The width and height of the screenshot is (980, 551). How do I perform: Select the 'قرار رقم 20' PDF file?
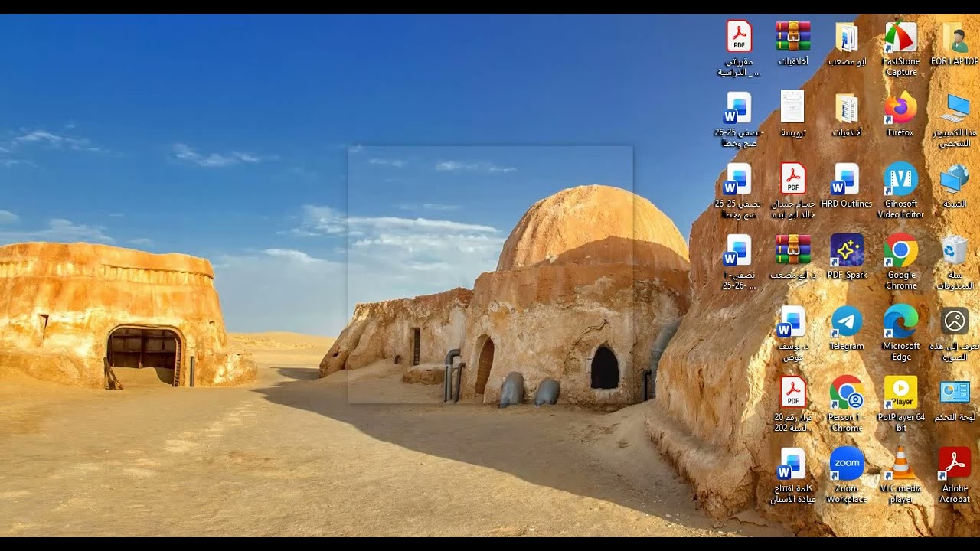point(793,404)
